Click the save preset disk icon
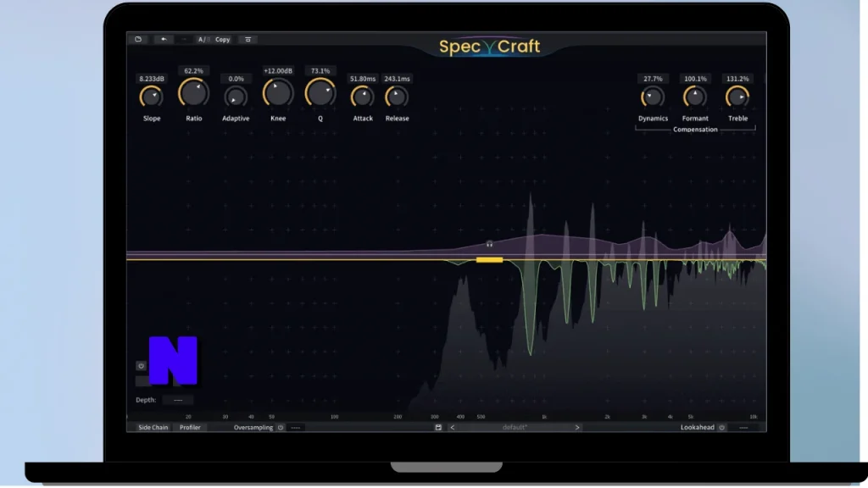Viewport: 868px width, 488px height. click(x=438, y=427)
